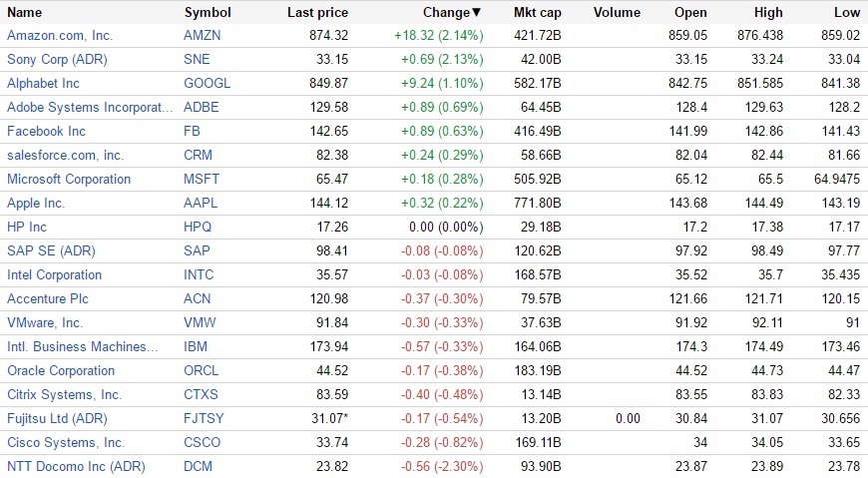Open the Alphabet Inc stock page
Image resolution: width=868 pixels, height=478 pixels.
(x=43, y=83)
